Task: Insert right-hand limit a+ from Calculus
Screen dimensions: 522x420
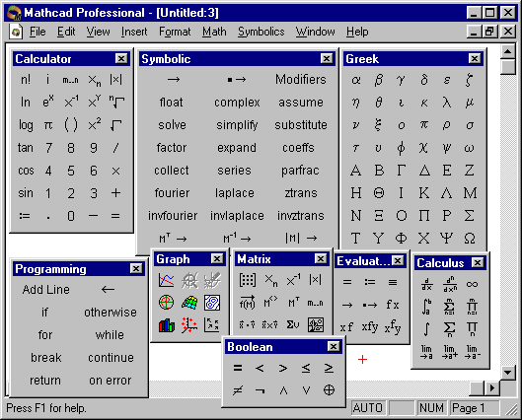Action: pos(450,352)
